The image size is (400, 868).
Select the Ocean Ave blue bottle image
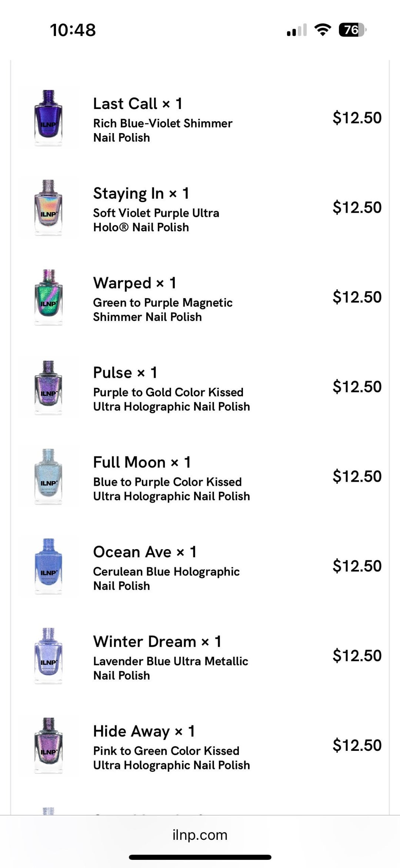(x=49, y=566)
